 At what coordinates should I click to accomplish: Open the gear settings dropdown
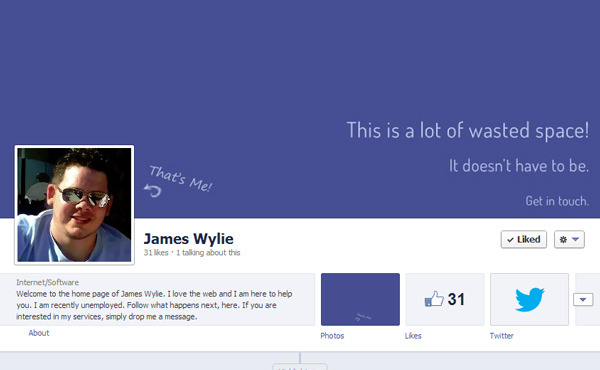point(569,240)
